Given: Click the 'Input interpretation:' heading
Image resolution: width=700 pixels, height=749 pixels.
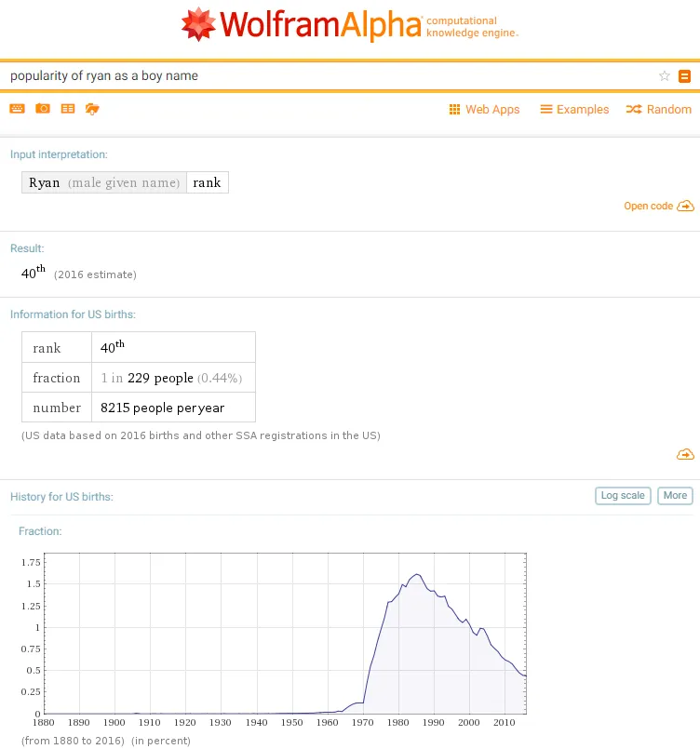Looking at the screenshot, I should tap(59, 154).
